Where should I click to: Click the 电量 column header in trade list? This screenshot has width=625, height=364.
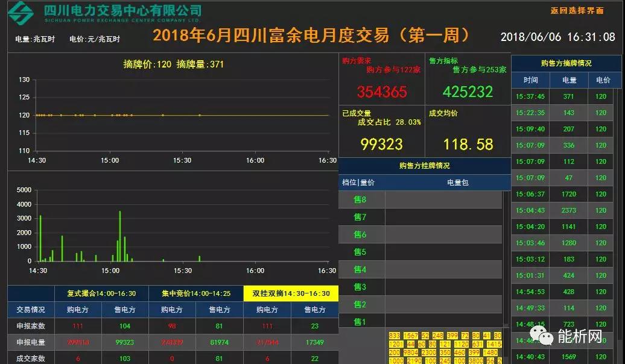[569, 80]
